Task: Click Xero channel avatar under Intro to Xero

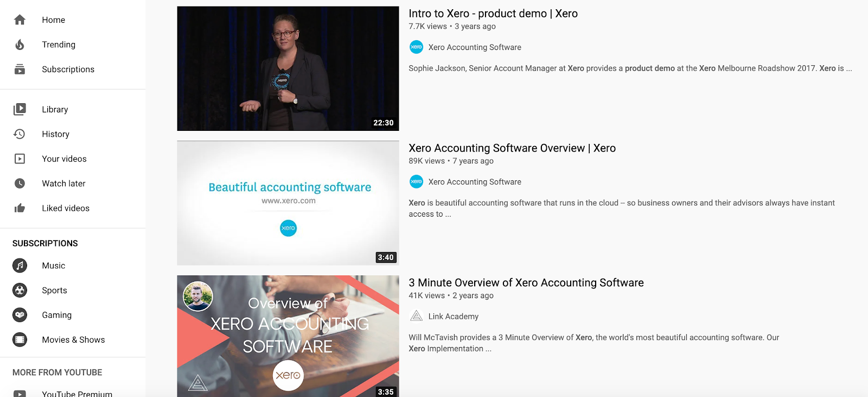Action: pos(416,47)
